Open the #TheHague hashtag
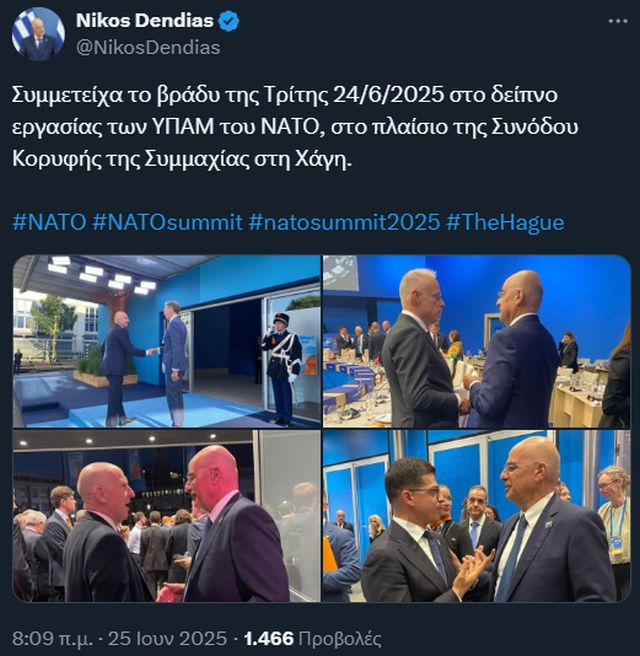The width and height of the screenshot is (640, 656). pos(505,221)
